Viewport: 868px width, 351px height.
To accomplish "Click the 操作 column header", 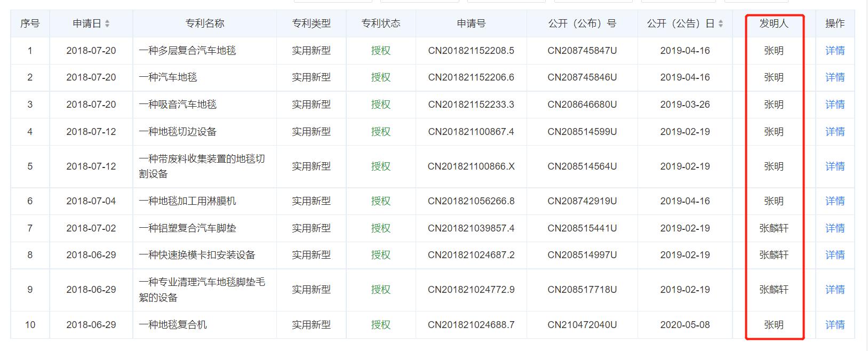I will tap(835, 23).
